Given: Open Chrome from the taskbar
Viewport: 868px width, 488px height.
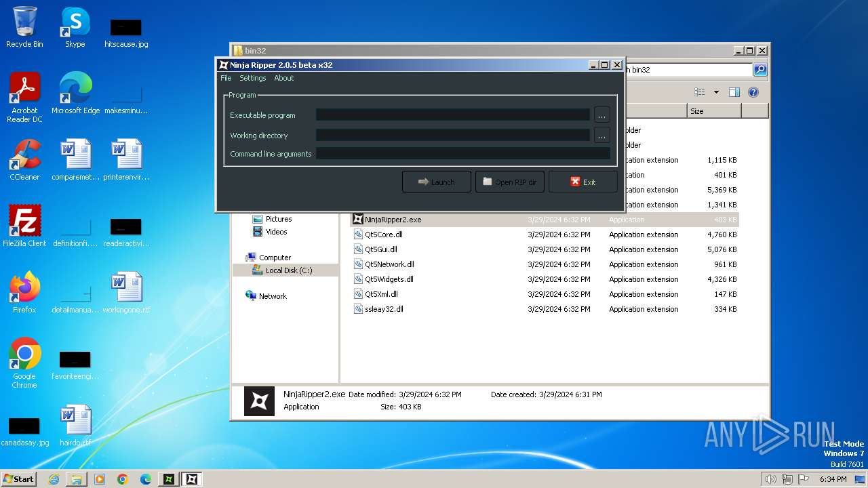Looking at the screenshot, I should click(x=123, y=479).
